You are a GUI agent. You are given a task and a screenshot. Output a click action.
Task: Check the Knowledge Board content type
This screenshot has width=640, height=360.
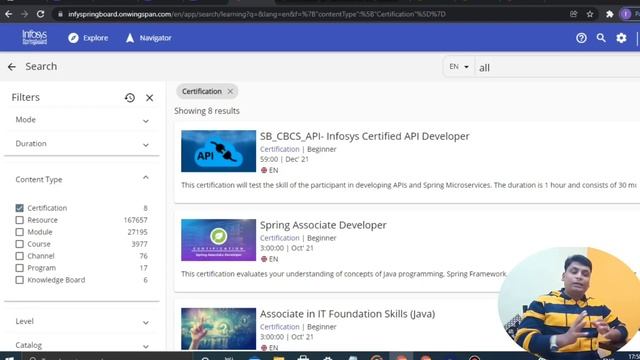(x=20, y=280)
